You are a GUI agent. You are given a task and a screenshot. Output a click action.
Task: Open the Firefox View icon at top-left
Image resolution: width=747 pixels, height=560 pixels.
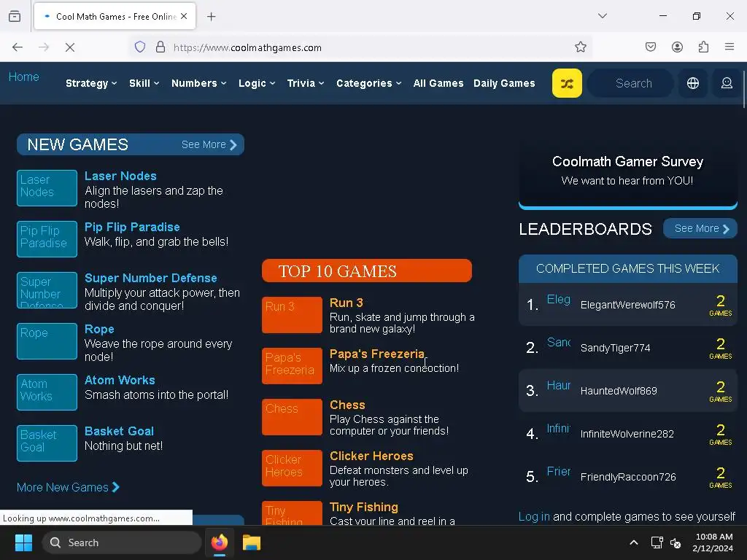click(15, 17)
